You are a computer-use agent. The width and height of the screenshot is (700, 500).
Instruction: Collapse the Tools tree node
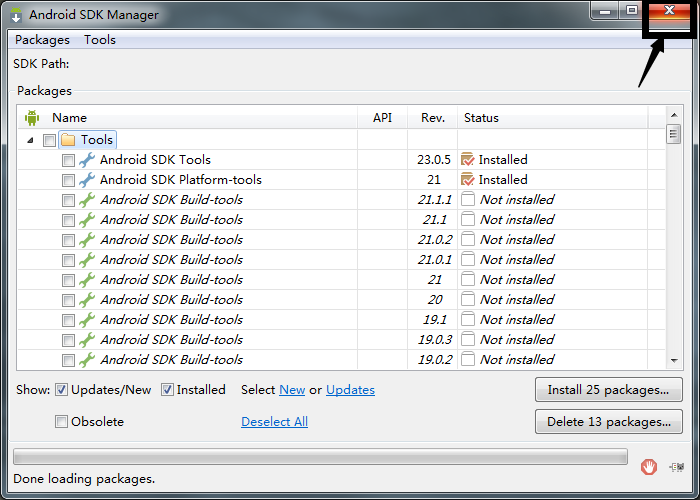[x=31, y=140]
